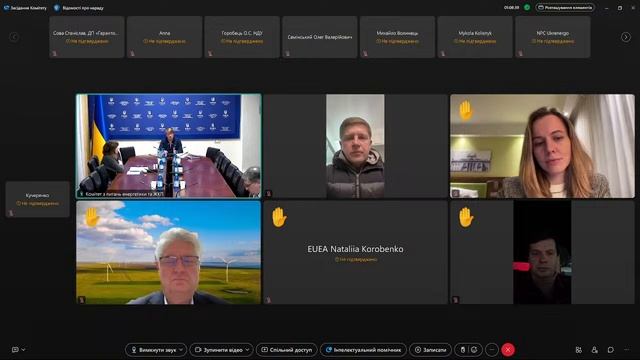Select Кучеренко participant tile
640x360 pixels.
(38, 199)
